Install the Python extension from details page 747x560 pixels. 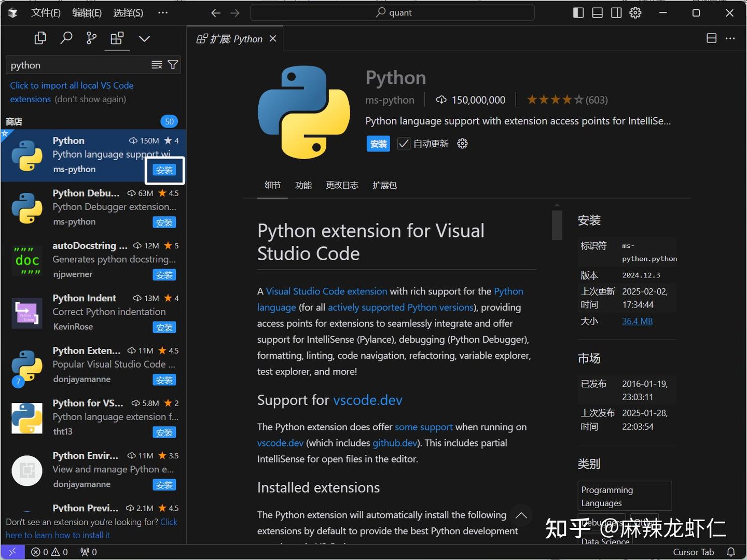(378, 144)
